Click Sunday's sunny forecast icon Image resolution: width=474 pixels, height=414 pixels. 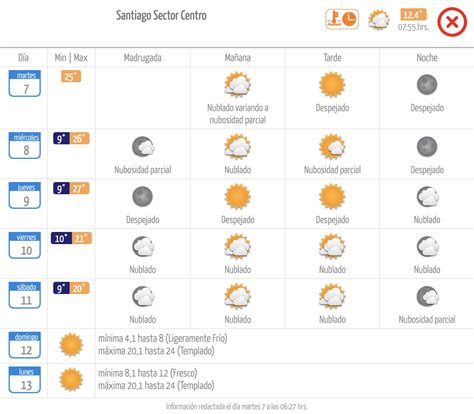pos(71,345)
